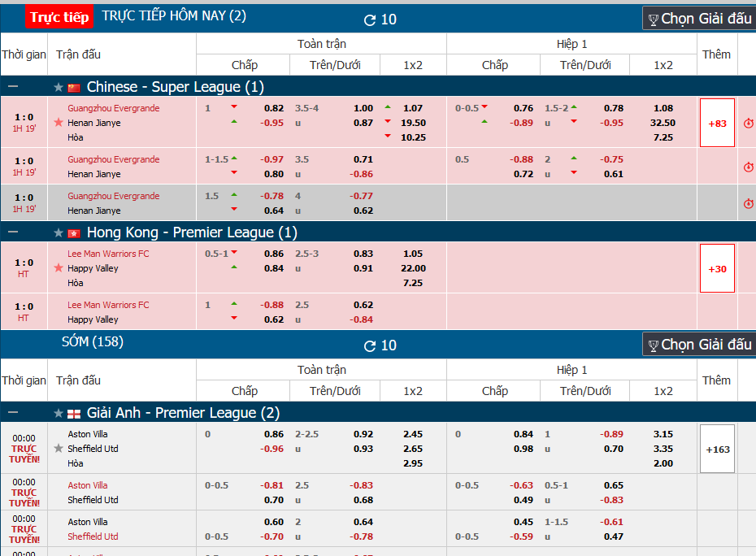Pick draw odds 2.95 for Aston Villa
Screen dimensions: 756x556
(x=413, y=463)
